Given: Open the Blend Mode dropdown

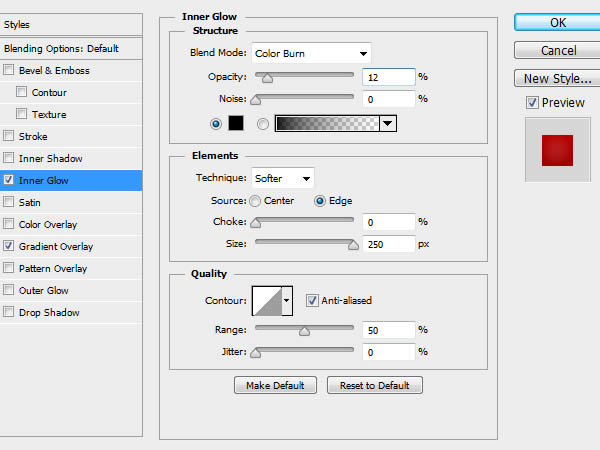Looking at the screenshot, I should [x=311, y=53].
